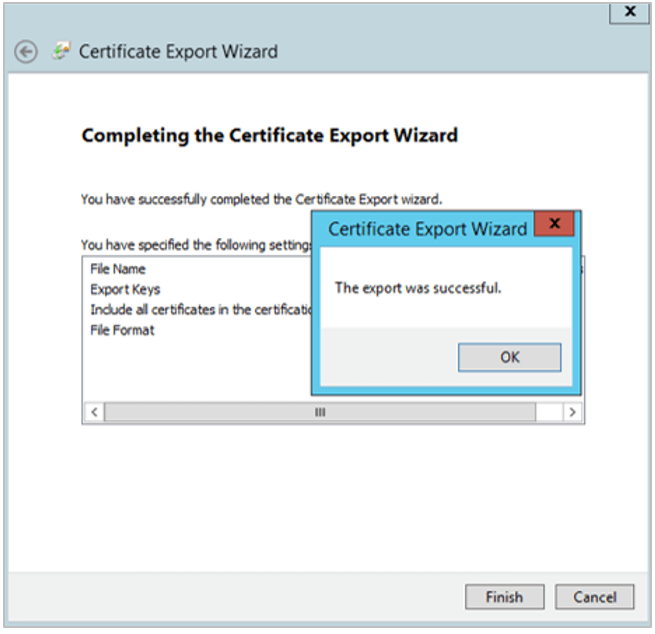Select the File Name row in settings list

[118, 269]
